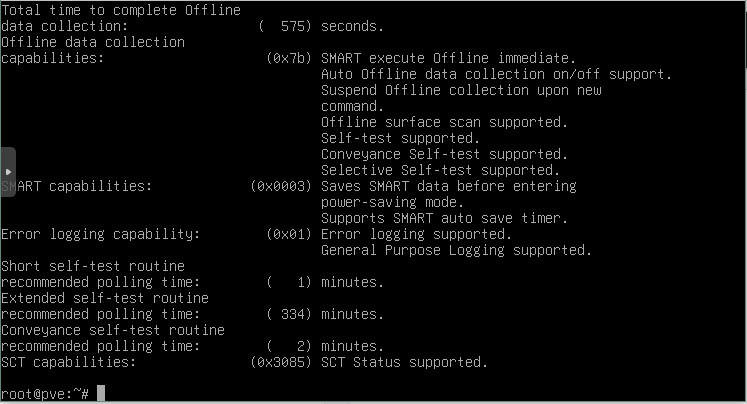Click the cursor block after root@pve prompt

pos(101,394)
